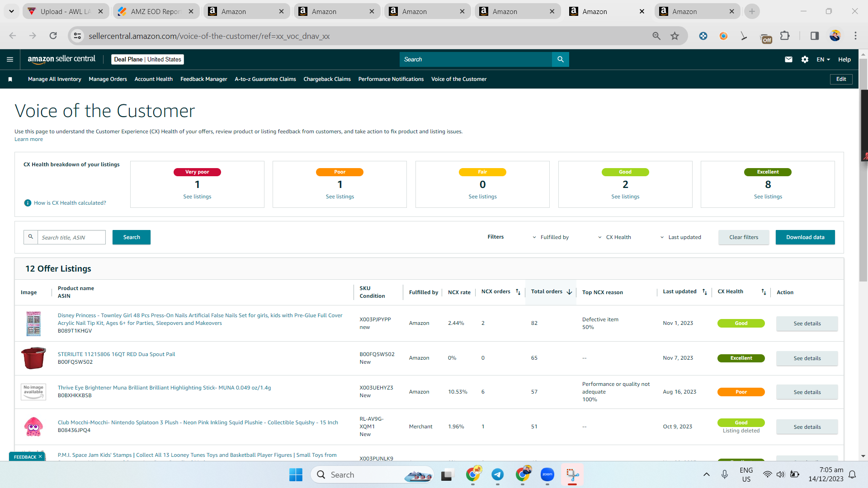Viewport: 868px width, 488px height.
Task: Click Clear filters button
Action: [x=744, y=237]
